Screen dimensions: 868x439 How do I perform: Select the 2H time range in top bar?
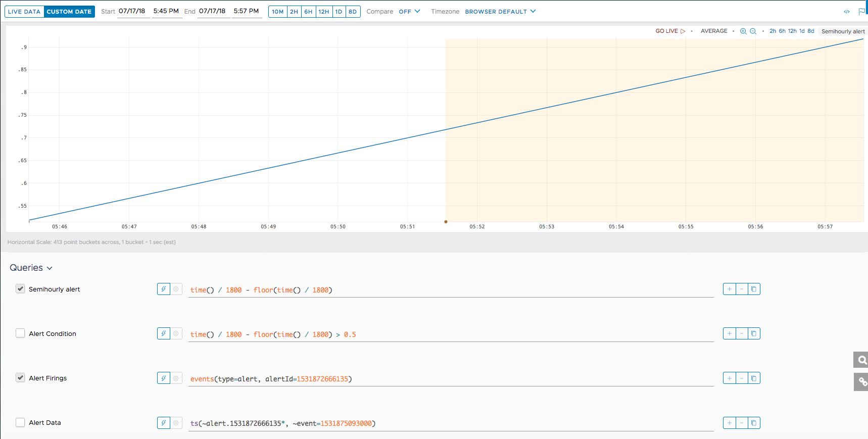[294, 12]
